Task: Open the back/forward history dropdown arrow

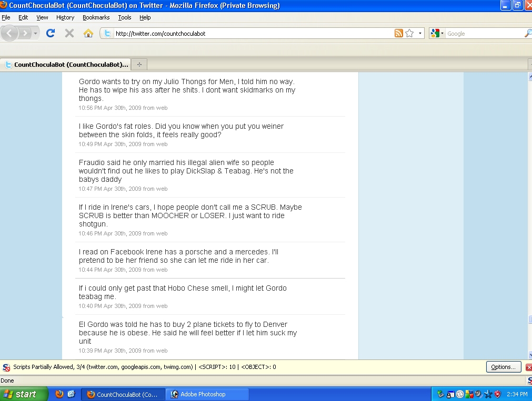Action: pos(36,33)
